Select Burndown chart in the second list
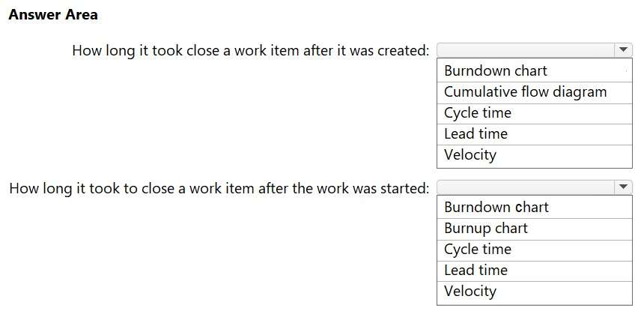644x314 pixels. coord(495,208)
